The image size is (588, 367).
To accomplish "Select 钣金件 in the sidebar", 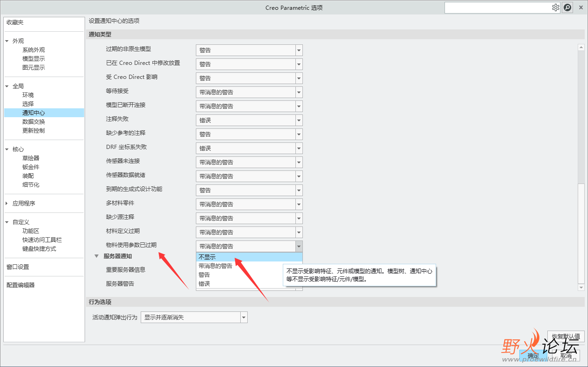I will (x=31, y=167).
